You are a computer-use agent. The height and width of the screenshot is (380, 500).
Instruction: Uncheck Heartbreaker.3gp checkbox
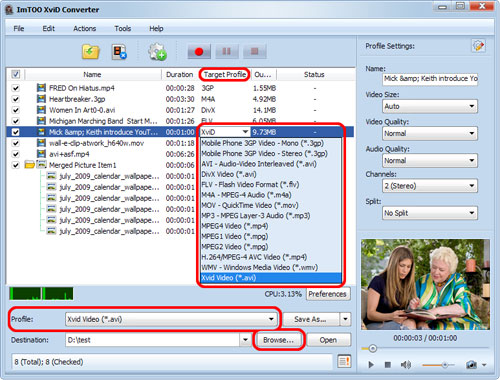click(16, 99)
